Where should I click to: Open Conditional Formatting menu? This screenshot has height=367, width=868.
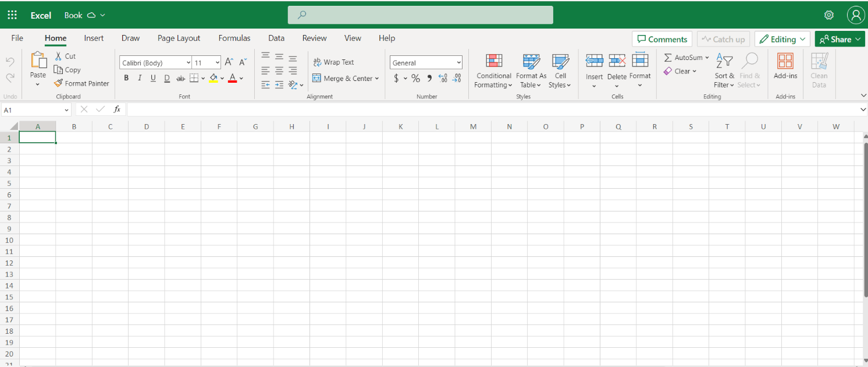(x=493, y=71)
